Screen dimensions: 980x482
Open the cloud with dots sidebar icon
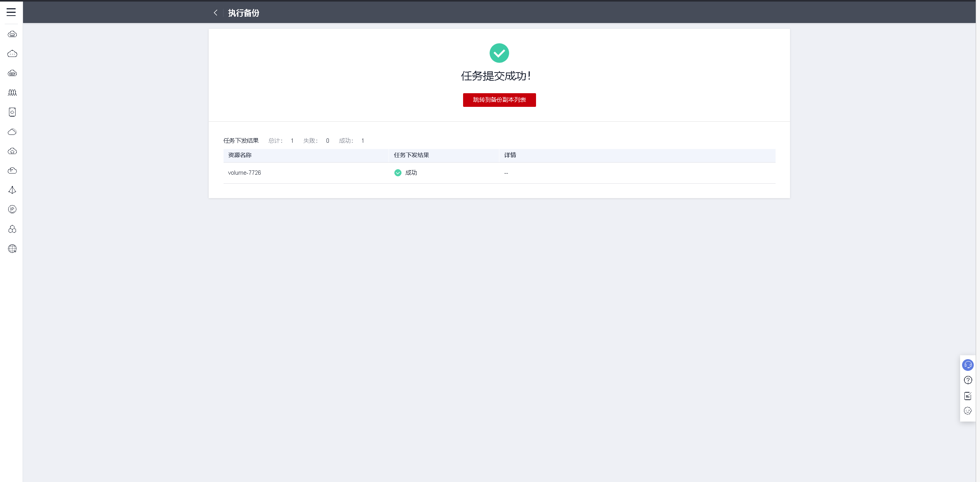12,53
